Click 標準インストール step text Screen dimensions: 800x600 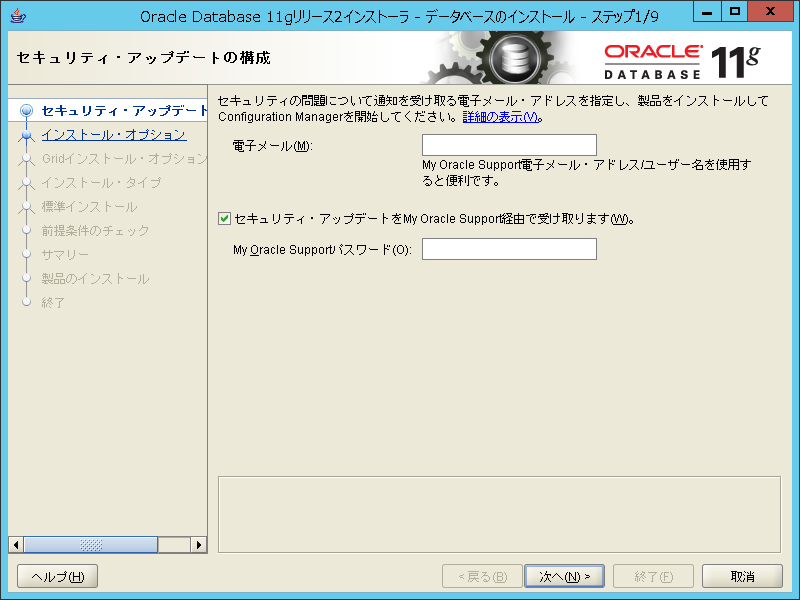[89, 207]
